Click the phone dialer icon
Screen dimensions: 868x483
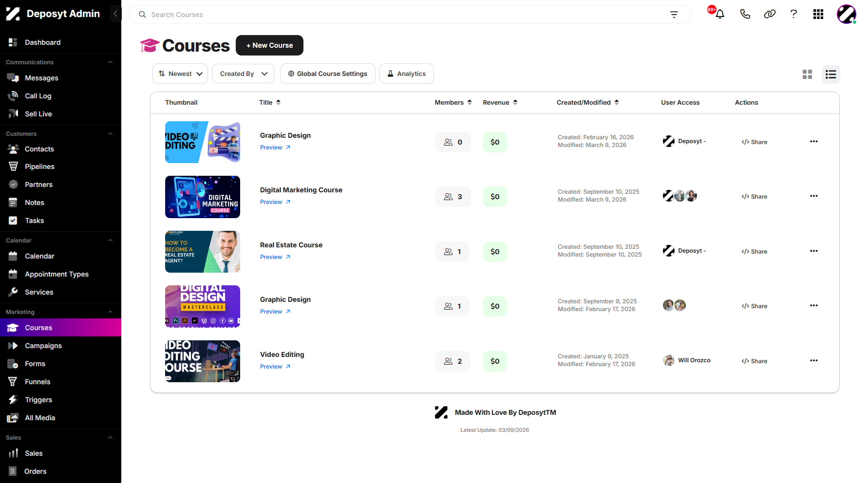pos(745,14)
